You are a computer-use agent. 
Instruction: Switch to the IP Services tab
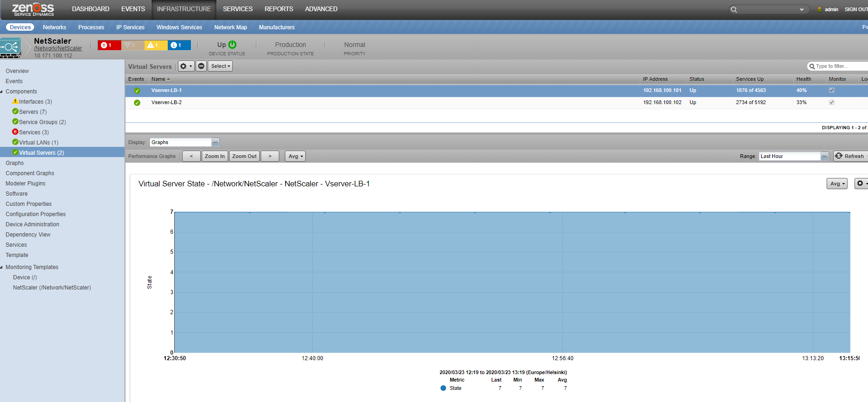[x=130, y=27]
